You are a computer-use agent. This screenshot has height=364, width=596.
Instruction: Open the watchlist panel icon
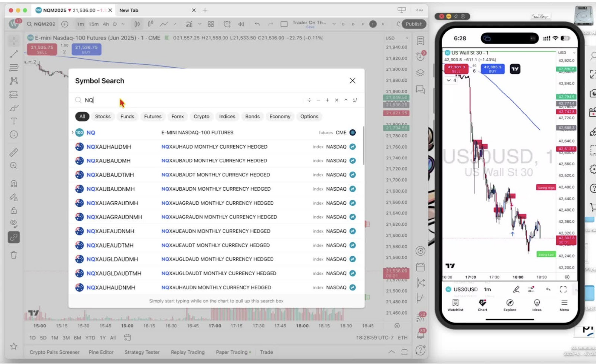420,41
